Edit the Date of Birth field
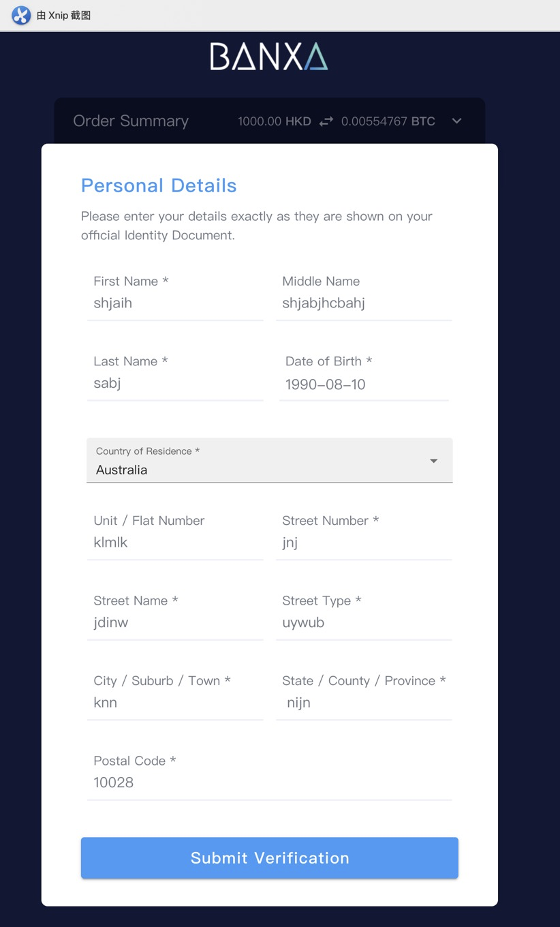 pos(364,384)
